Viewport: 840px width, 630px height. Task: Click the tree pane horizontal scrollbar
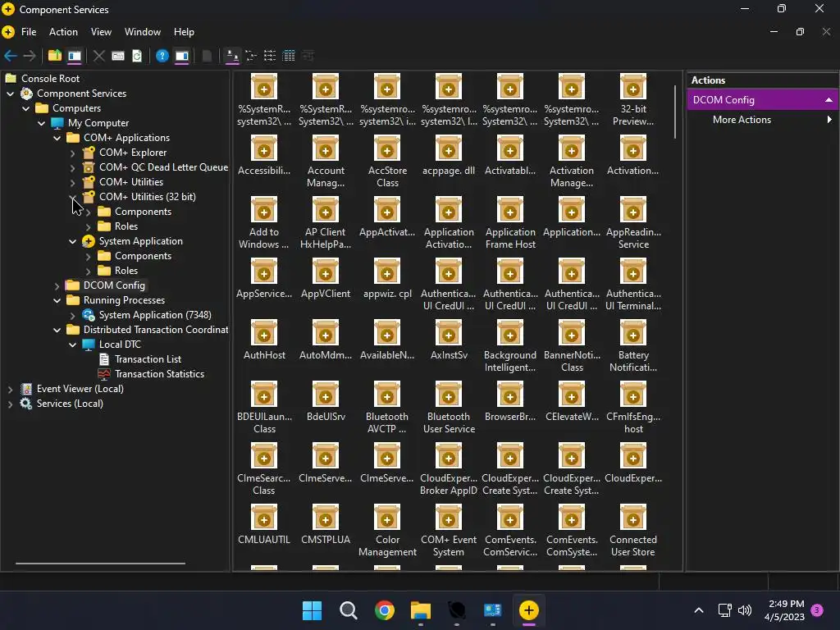100,563
